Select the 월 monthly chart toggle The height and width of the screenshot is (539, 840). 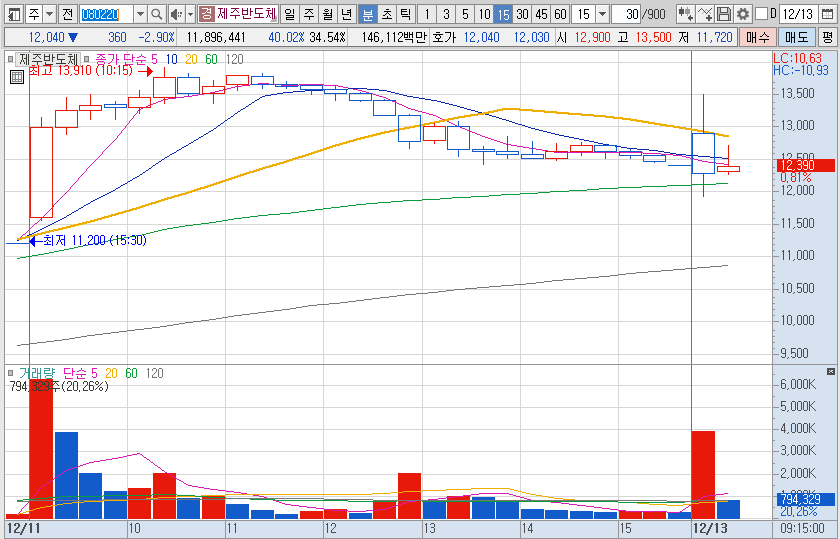328,14
